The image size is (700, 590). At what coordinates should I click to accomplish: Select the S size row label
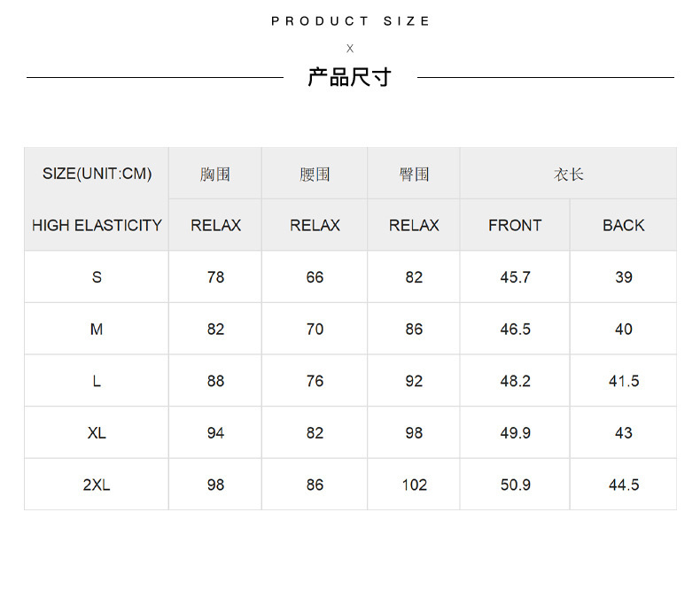tap(97, 277)
